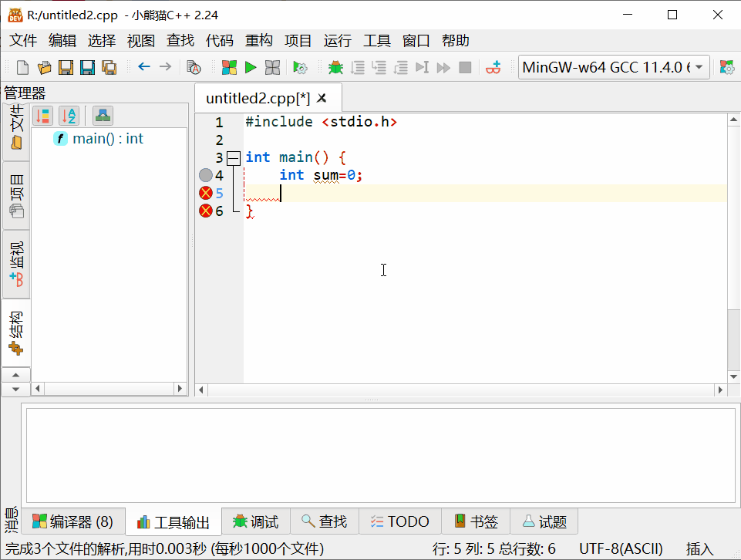Create a new file with toolbar icon

click(x=22, y=68)
